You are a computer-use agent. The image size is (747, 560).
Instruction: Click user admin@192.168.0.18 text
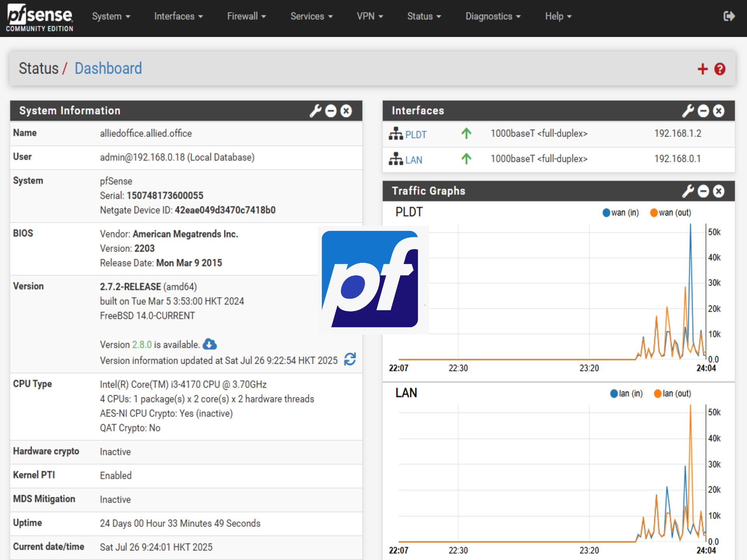[177, 157]
